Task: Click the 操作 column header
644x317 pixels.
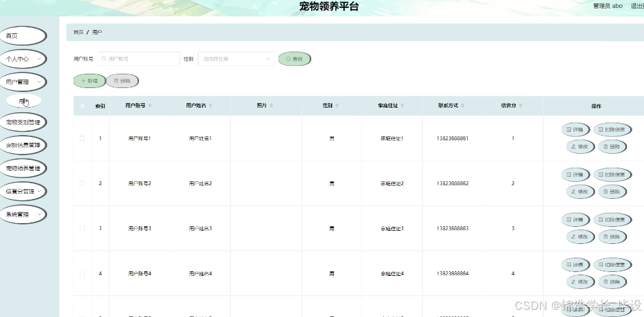Action: click(x=596, y=106)
